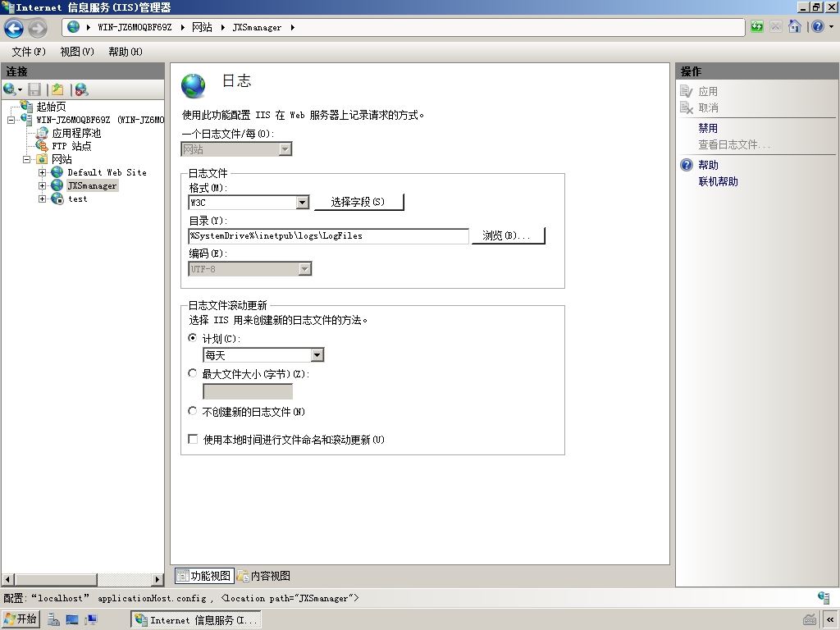Click the 应用程序池 icon
Viewport: 840px width, 630px height.
[x=42, y=133]
